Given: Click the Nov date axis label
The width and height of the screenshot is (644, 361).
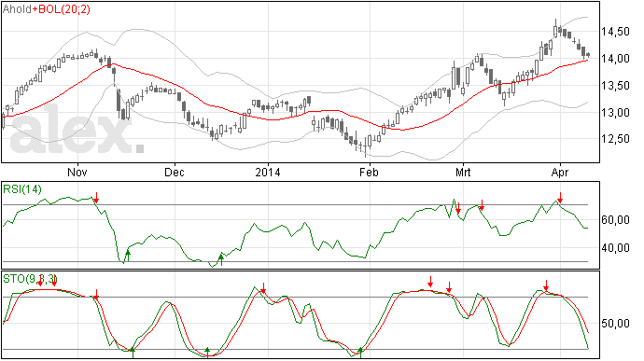Looking at the screenshot, I should pos(77,172).
